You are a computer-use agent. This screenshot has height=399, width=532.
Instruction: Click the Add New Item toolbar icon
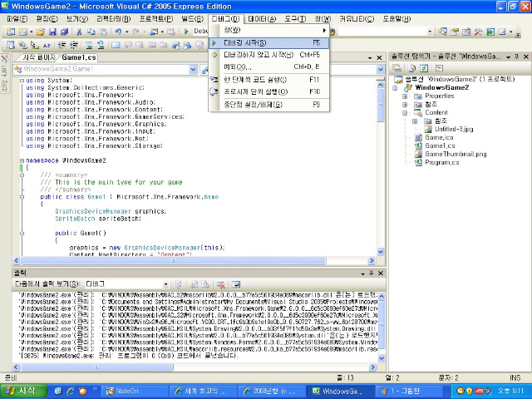(x=22, y=32)
